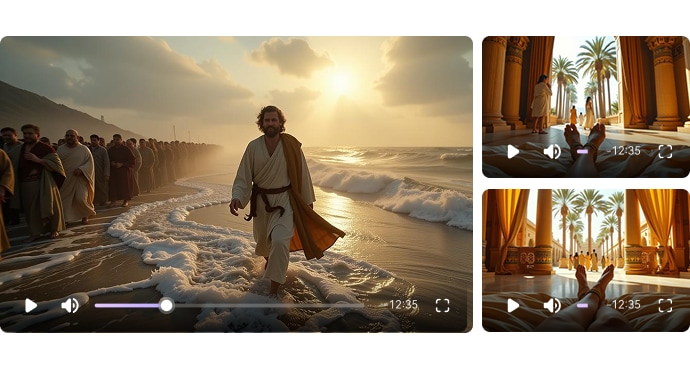Screen dimensions: 690x381
Task: Play the bottom-right palm courtyard video
Action: click(513, 305)
